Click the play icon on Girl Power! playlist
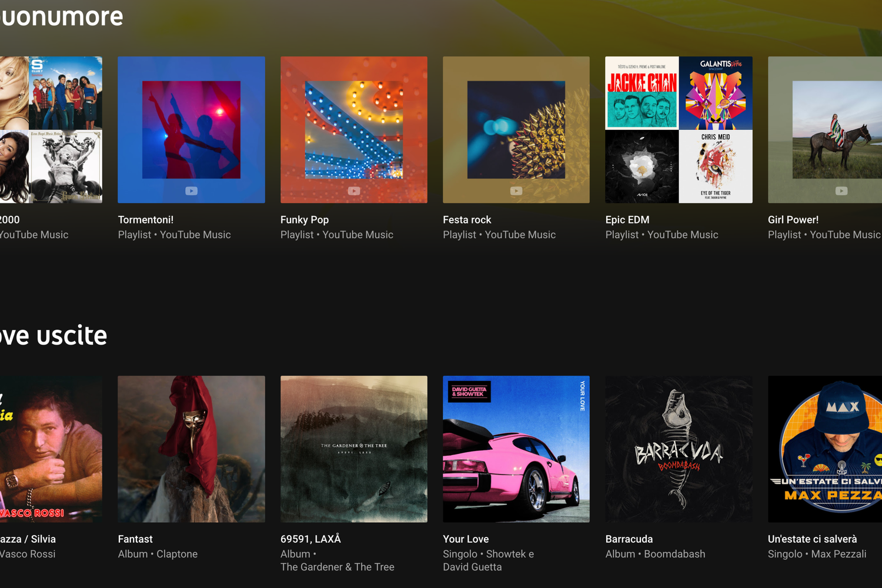Viewport: 882px width, 588px height. (x=841, y=191)
